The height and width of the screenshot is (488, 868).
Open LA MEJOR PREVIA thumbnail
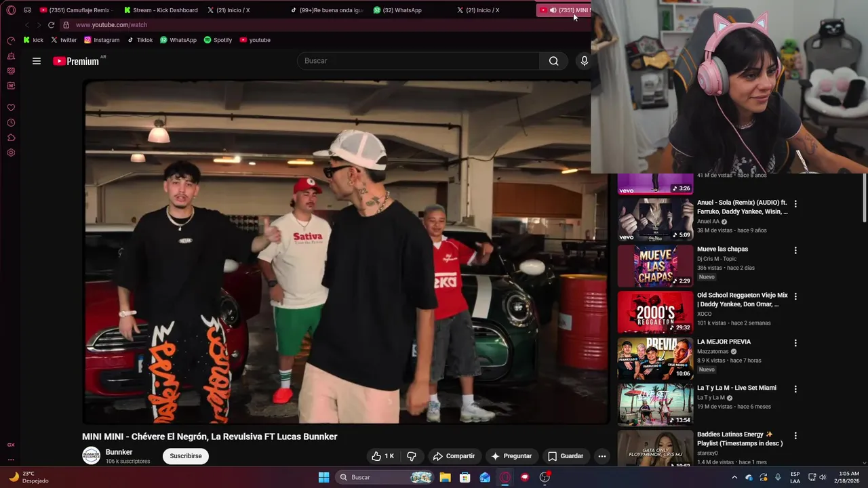(655, 359)
